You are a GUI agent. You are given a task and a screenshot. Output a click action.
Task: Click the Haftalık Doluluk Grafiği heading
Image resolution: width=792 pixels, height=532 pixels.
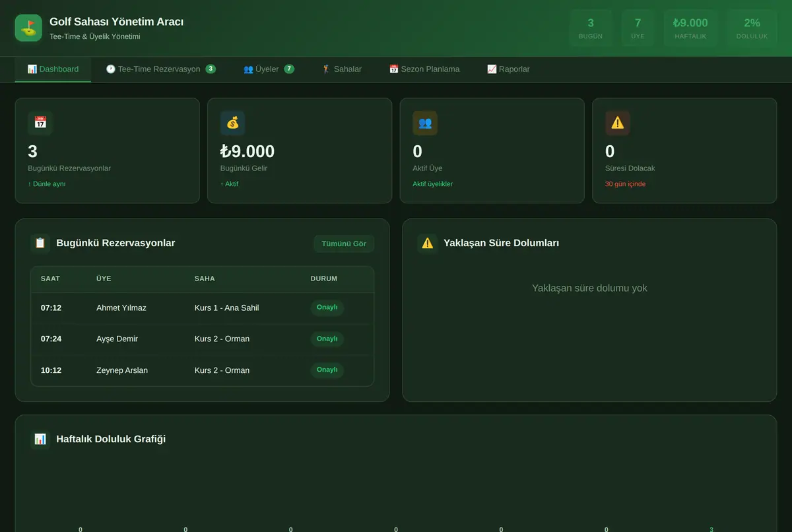111,439
